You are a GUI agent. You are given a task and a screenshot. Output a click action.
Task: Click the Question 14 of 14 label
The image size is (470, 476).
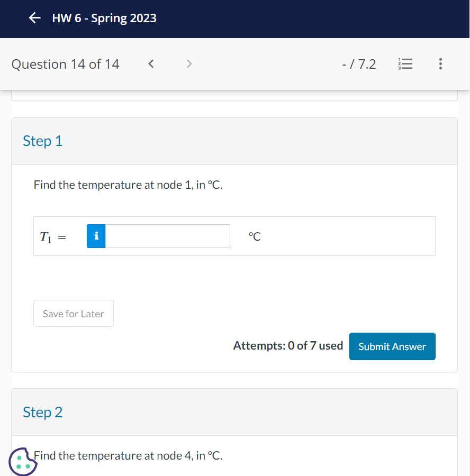(x=65, y=64)
